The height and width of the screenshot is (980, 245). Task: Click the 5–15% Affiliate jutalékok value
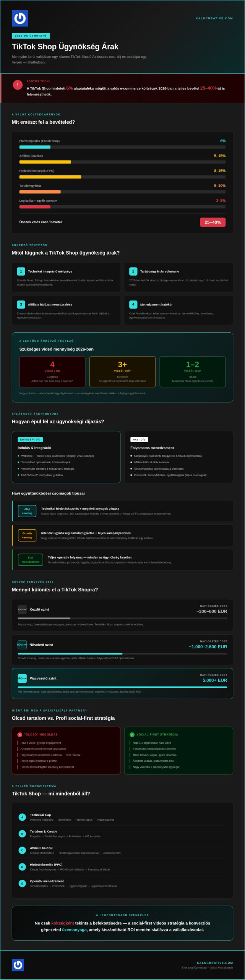[220, 156]
